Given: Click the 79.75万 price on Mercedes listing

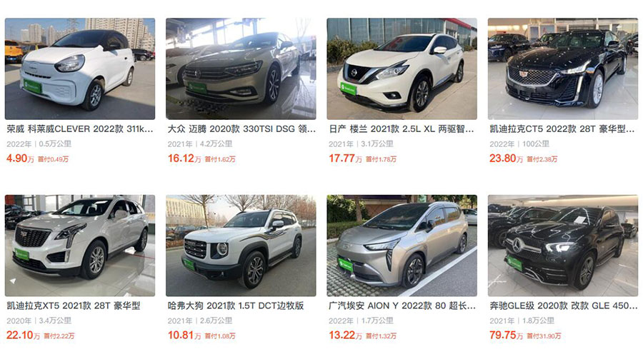Looking at the screenshot, I should [506, 335].
